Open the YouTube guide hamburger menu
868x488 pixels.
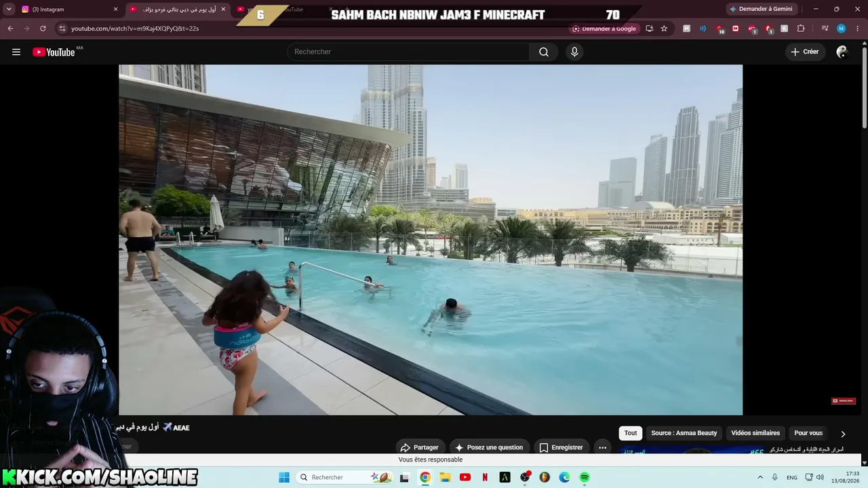(x=16, y=52)
